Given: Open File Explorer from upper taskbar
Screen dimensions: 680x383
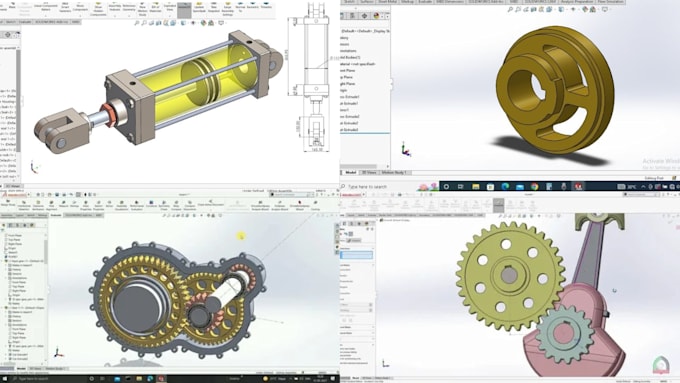Looking at the screenshot, I should (x=475, y=187).
